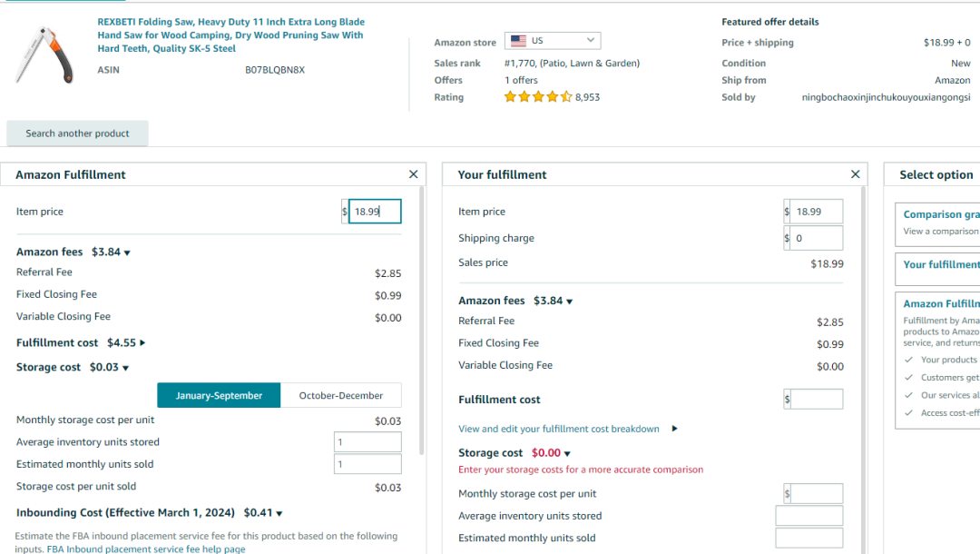Screen dimensions: 980x554
Task: Collapse the Inbounding Cost $0.41 section
Action: click(x=279, y=513)
